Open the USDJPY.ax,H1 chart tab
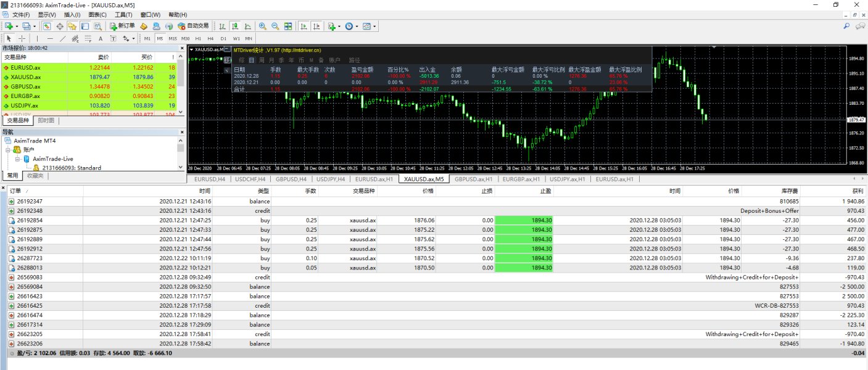868x370 pixels. tap(568, 179)
